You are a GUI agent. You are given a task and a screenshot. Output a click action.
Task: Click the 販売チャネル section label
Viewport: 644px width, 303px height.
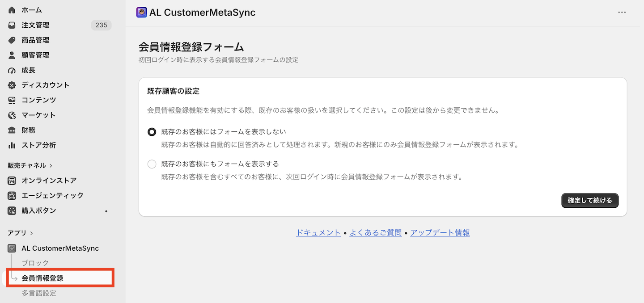pos(27,165)
